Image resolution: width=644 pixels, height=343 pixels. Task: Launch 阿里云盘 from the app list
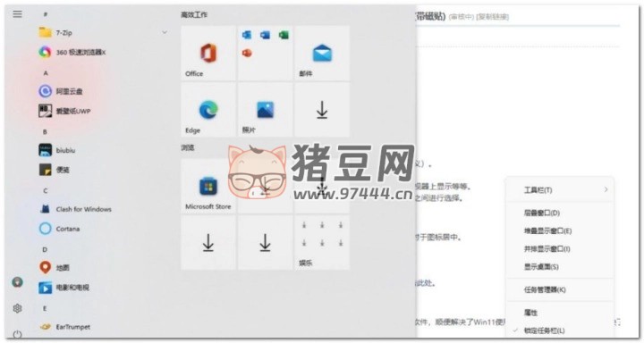tap(61, 91)
